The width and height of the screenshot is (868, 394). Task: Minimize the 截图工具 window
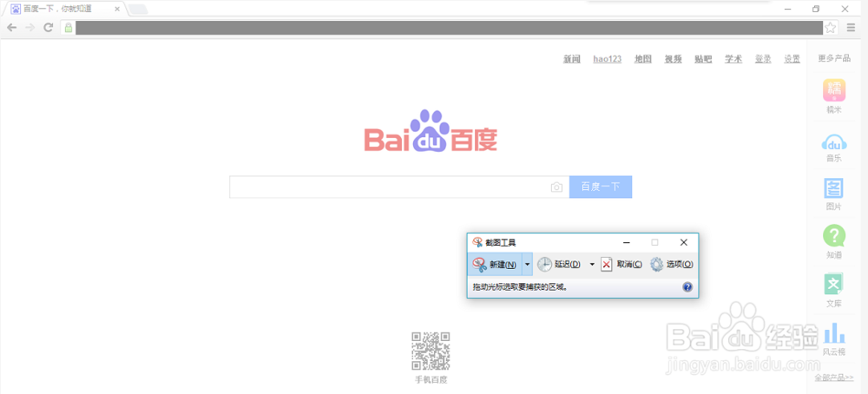pyautogui.click(x=627, y=242)
